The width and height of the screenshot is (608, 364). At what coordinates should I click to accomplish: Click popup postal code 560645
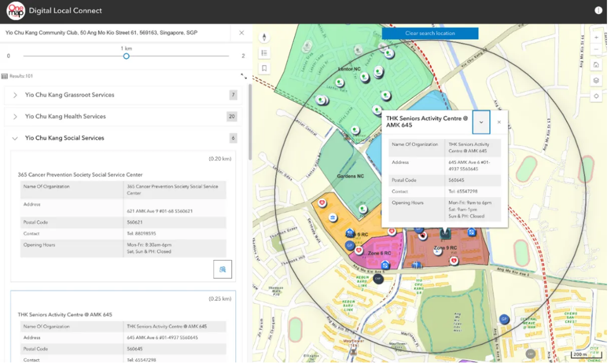(x=456, y=180)
